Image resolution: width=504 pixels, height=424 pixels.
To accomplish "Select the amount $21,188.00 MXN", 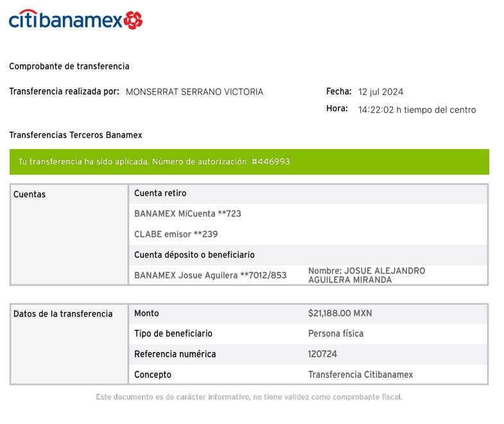I will pyautogui.click(x=340, y=314).
